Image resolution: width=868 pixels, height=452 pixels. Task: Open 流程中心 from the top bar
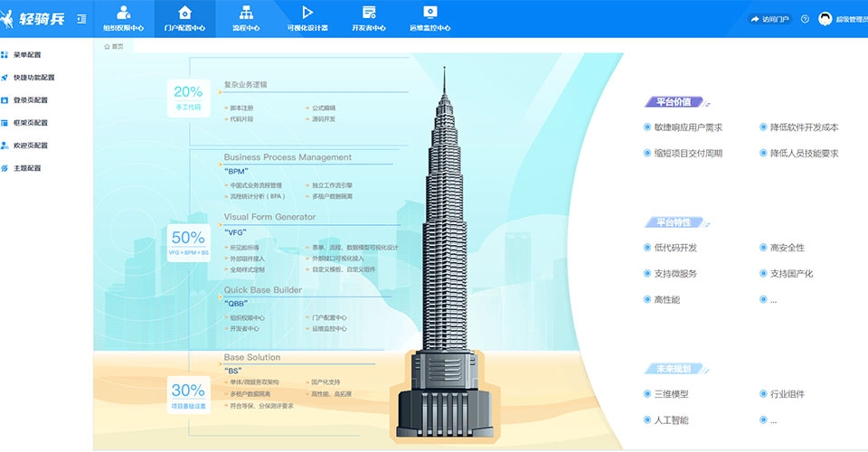click(246, 18)
